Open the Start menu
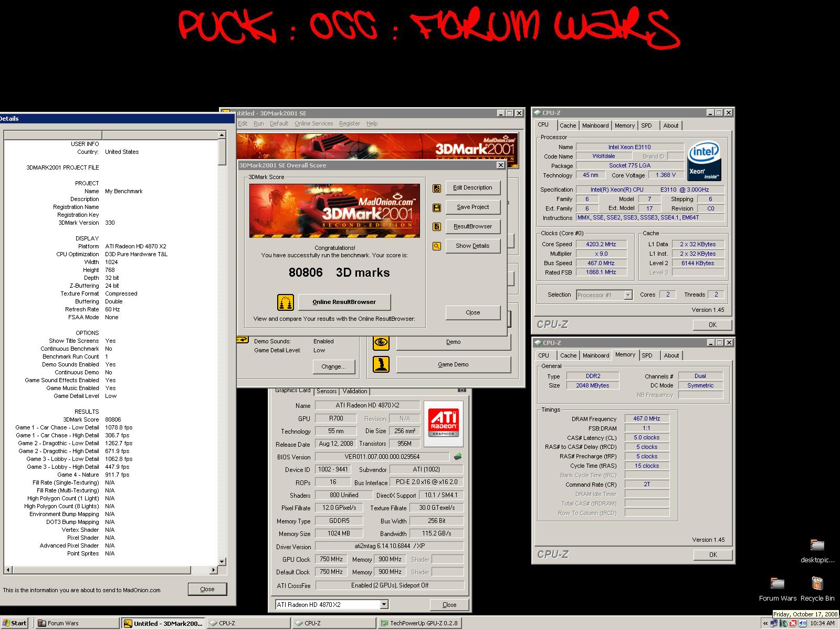This screenshot has width=840, height=630. (x=15, y=623)
